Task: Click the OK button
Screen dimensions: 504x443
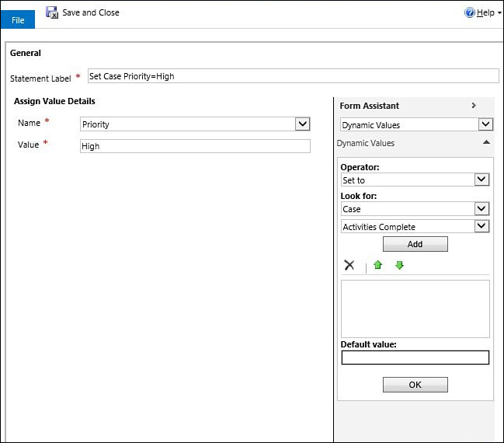Action: pyautogui.click(x=415, y=385)
